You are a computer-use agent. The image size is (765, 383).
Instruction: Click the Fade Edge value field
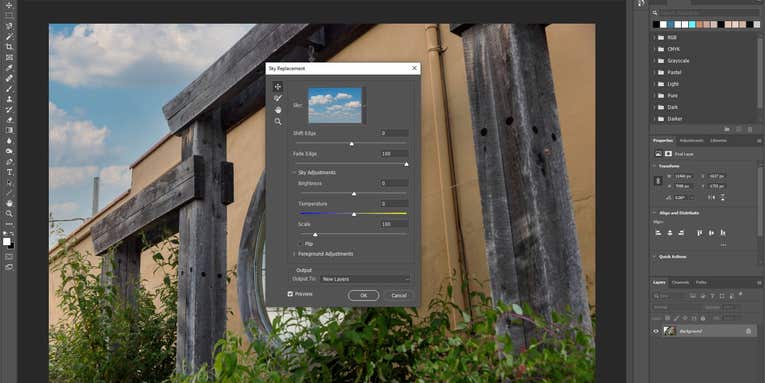coord(394,154)
